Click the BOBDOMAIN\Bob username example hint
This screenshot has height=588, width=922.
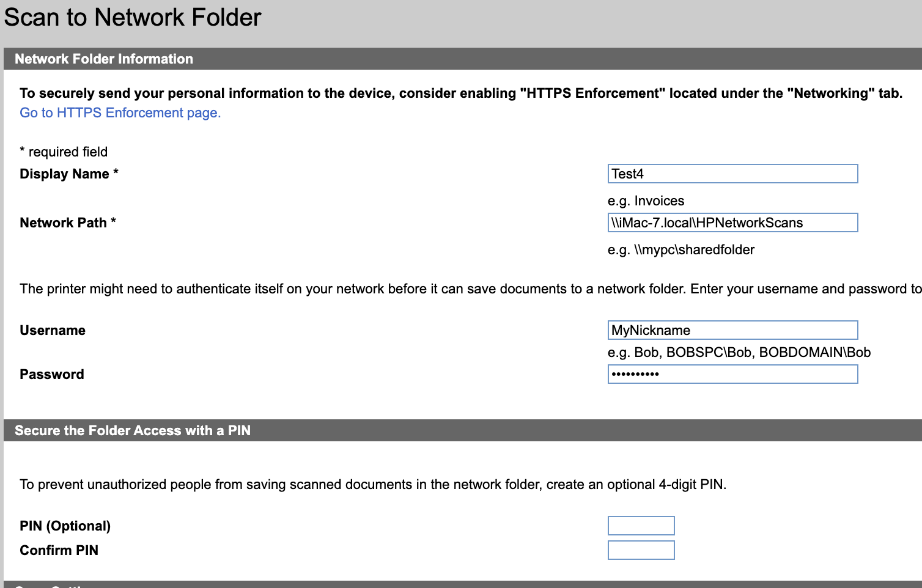click(814, 353)
